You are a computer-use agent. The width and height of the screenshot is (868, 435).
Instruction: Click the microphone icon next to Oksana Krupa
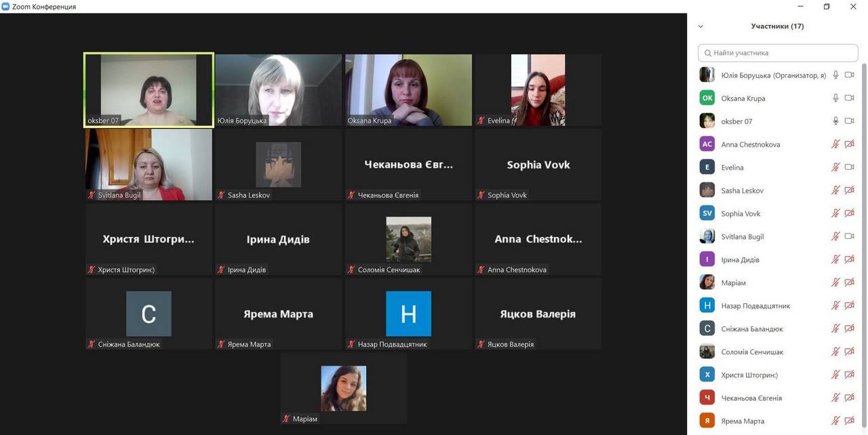836,98
